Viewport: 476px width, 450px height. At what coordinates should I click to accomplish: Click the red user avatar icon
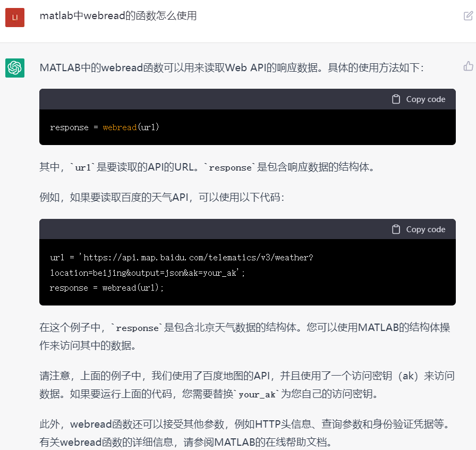click(x=14, y=18)
